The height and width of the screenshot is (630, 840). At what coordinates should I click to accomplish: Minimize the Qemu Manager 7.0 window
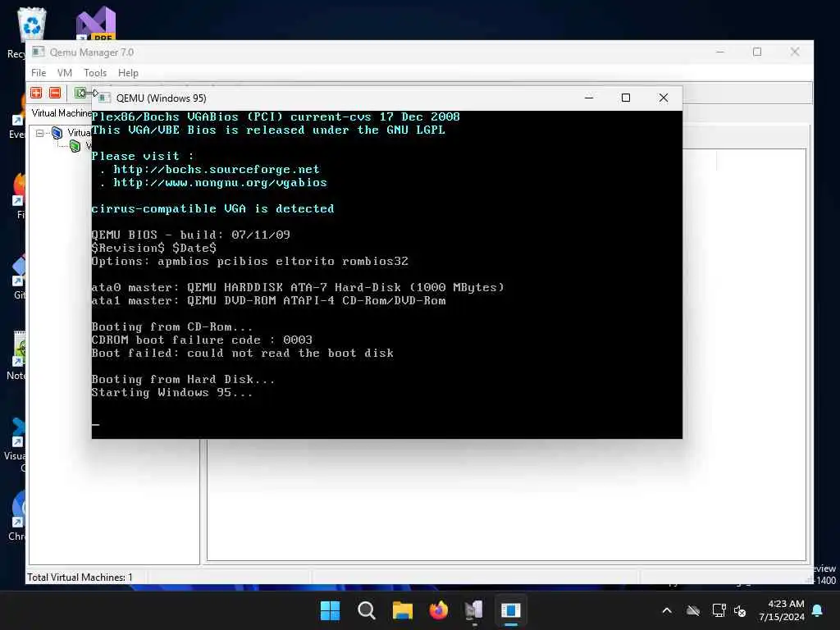(720, 52)
